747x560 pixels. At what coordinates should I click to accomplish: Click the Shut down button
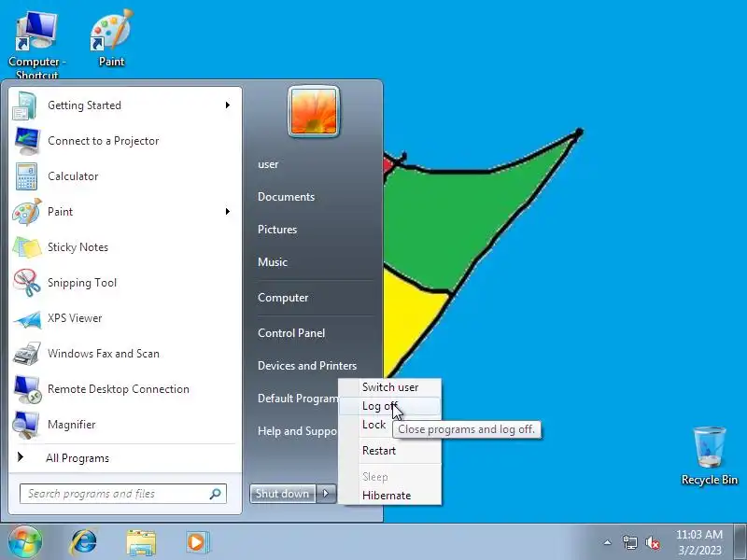[283, 494]
